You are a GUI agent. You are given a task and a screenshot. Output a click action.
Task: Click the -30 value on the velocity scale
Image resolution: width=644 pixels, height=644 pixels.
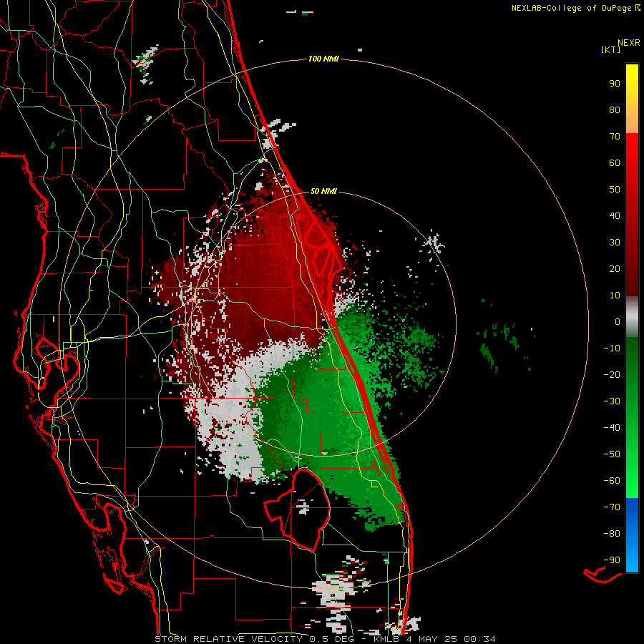tap(612, 401)
